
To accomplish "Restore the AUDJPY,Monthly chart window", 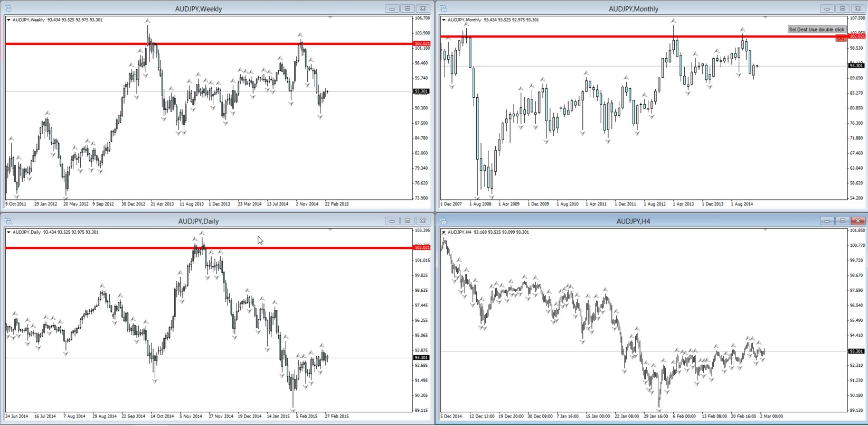I will pyautogui.click(x=842, y=8).
